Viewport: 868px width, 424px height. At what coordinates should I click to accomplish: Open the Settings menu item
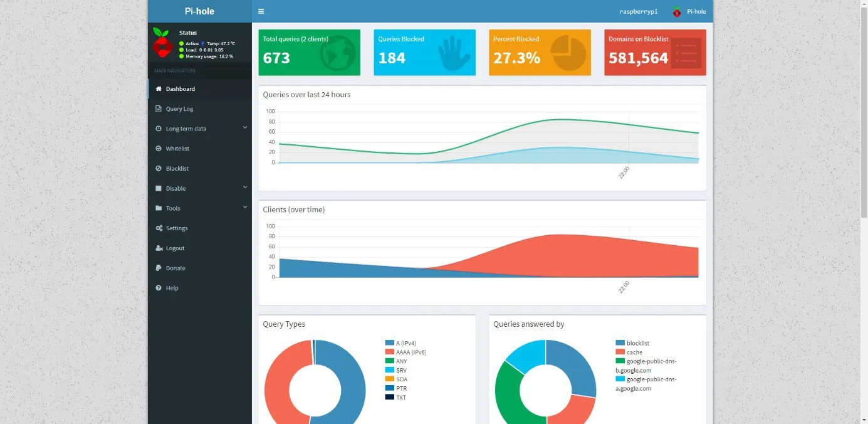pos(200,228)
